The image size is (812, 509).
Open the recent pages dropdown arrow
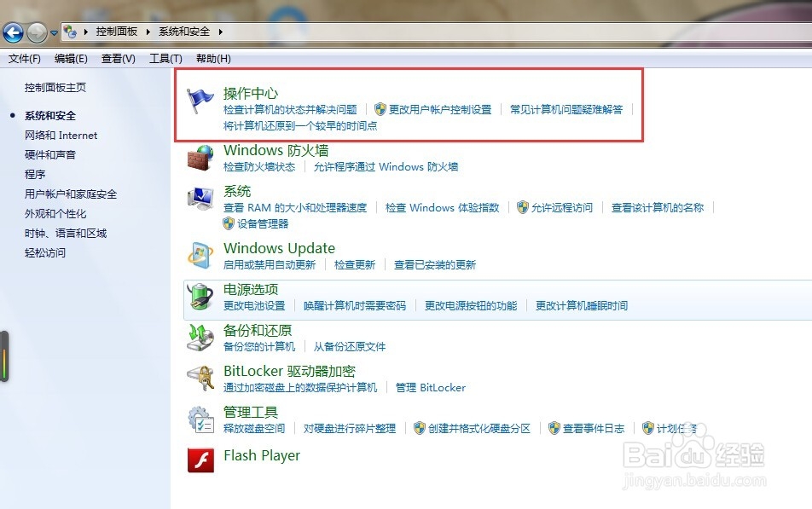[x=54, y=33]
